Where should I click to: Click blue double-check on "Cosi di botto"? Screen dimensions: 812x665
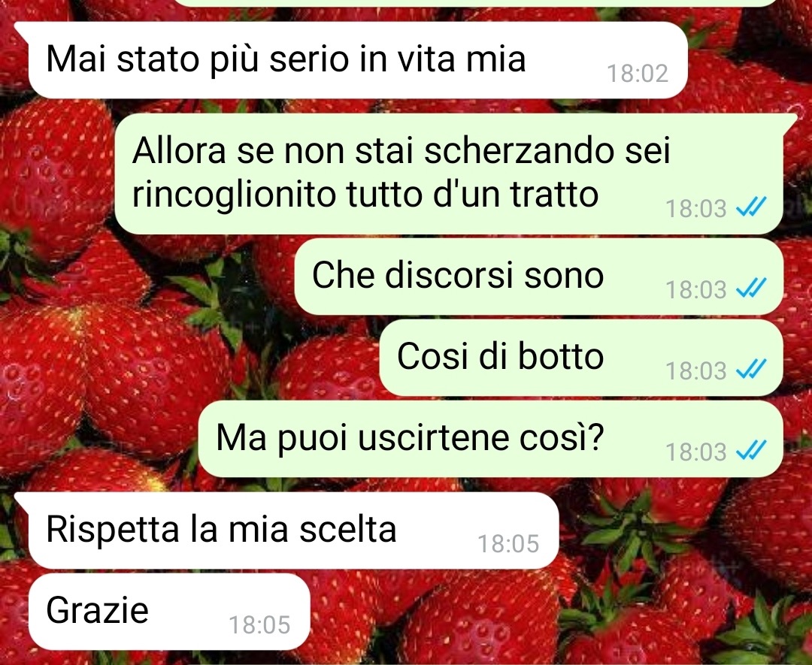click(751, 369)
